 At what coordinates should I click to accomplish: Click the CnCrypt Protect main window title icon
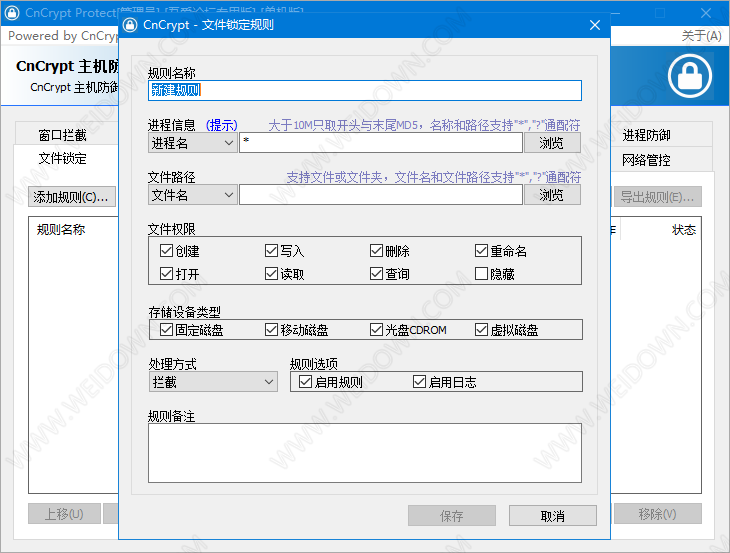click(x=12, y=13)
